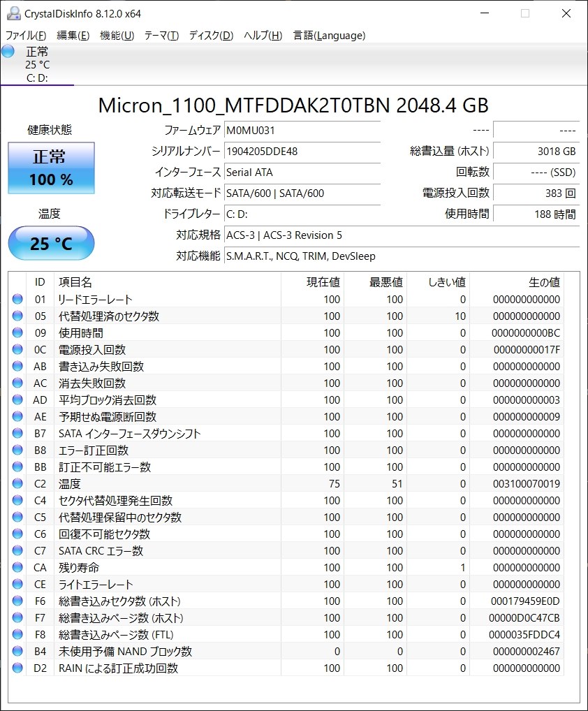Screen dimensions: 588x711
Task: Click the インターフェース field showing Serial ATA
Action: pyautogui.click(x=302, y=173)
